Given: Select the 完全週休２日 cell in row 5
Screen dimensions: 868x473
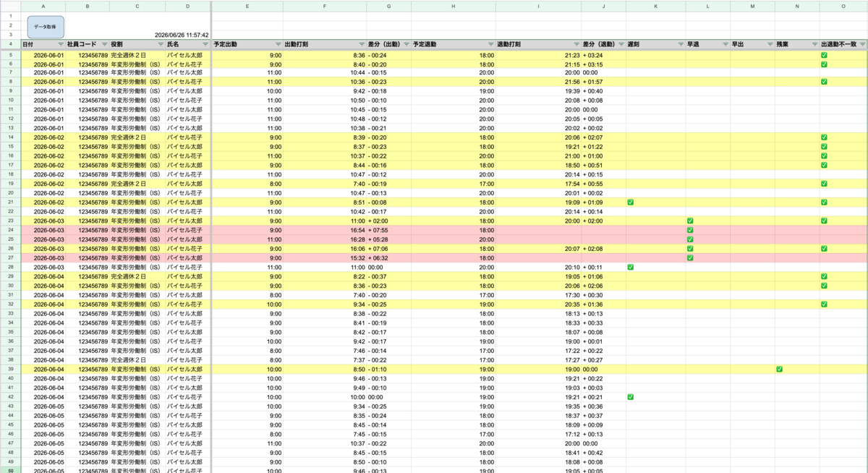Looking at the screenshot, I should (137, 55).
